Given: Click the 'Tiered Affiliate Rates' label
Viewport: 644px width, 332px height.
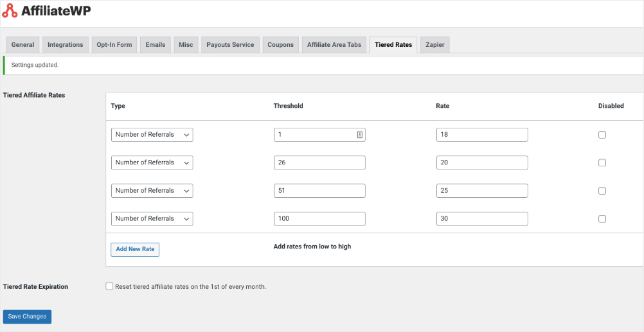Looking at the screenshot, I should tap(34, 95).
